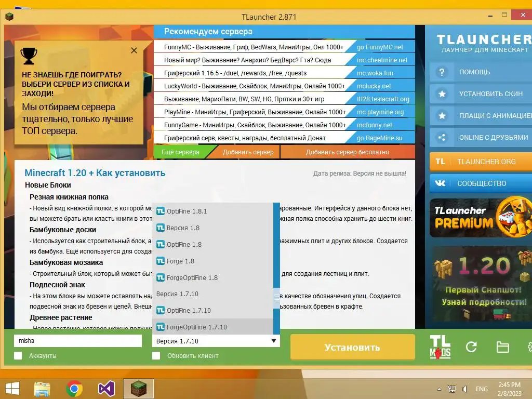The height and width of the screenshot is (399, 532).
Task: Open TL Mods icon
Action: [x=440, y=347]
